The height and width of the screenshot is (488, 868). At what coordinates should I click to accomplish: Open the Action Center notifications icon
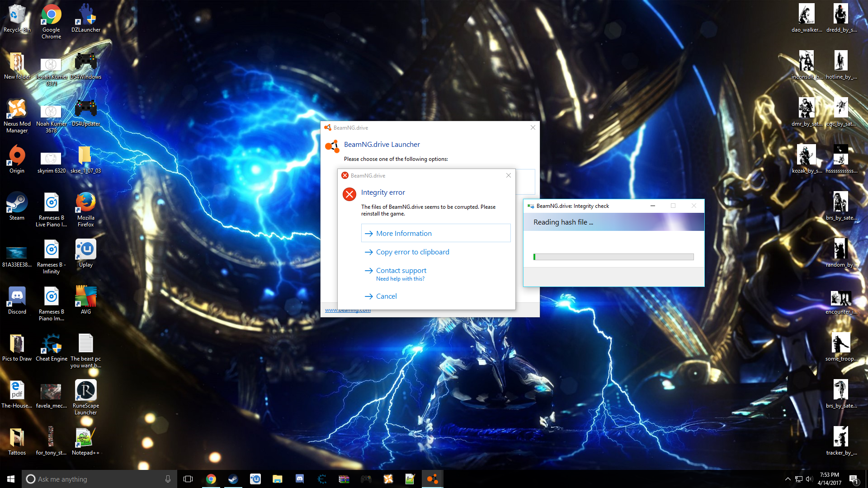854,479
